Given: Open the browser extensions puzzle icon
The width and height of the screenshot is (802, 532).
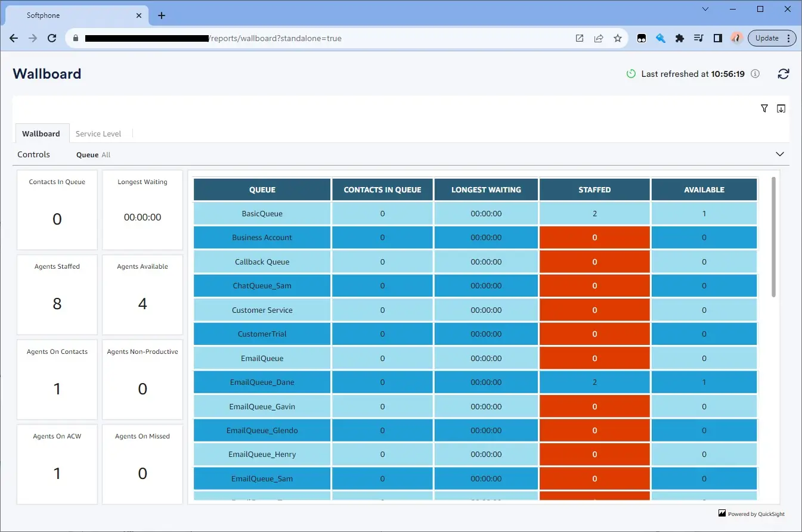Looking at the screenshot, I should pos(679,38).
